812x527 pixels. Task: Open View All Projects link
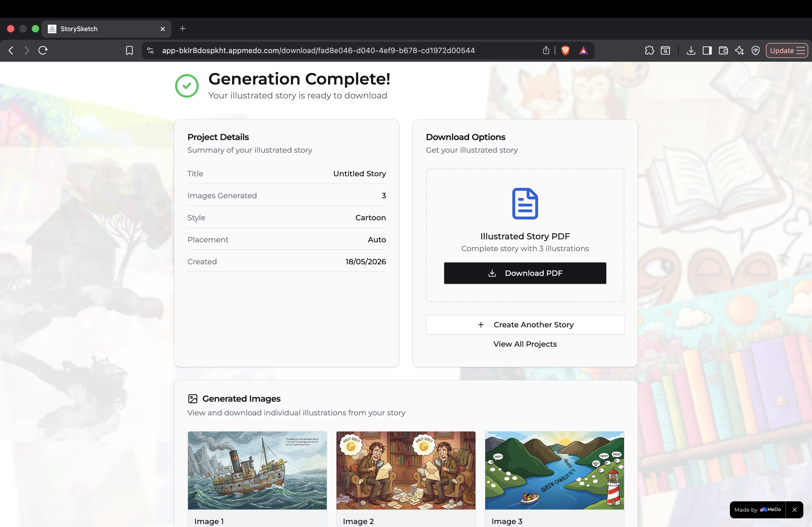[x=525, y=344]
